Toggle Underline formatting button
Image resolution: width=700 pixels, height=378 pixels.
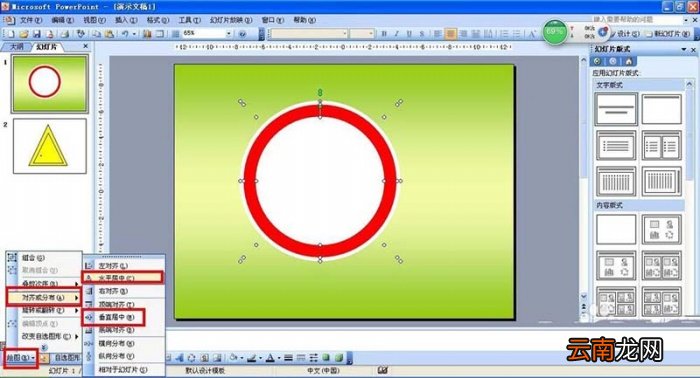click(x=409, y=34)
